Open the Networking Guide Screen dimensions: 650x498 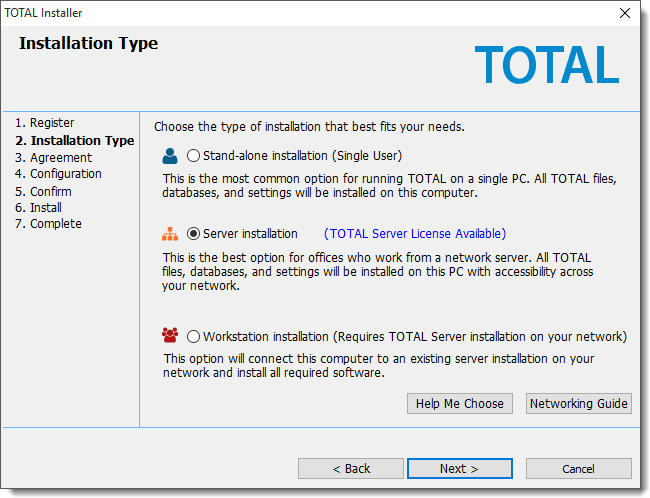pyautogui.click(x=579, y=403)
